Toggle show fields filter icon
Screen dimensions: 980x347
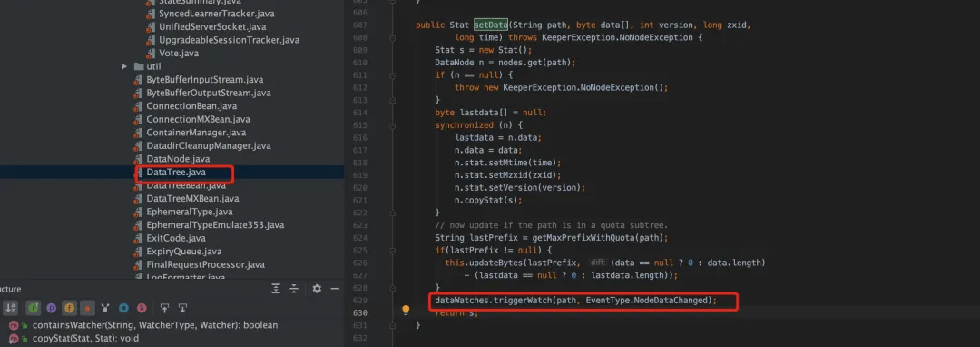69,308
